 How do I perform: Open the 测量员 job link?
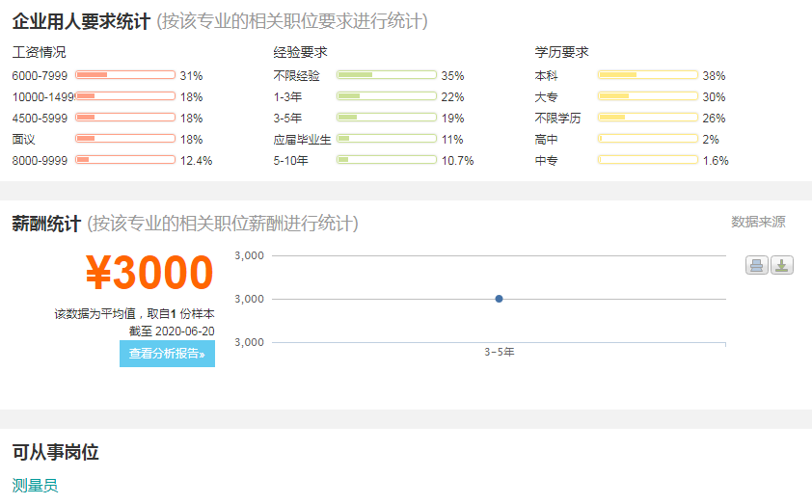pos(36,486)
